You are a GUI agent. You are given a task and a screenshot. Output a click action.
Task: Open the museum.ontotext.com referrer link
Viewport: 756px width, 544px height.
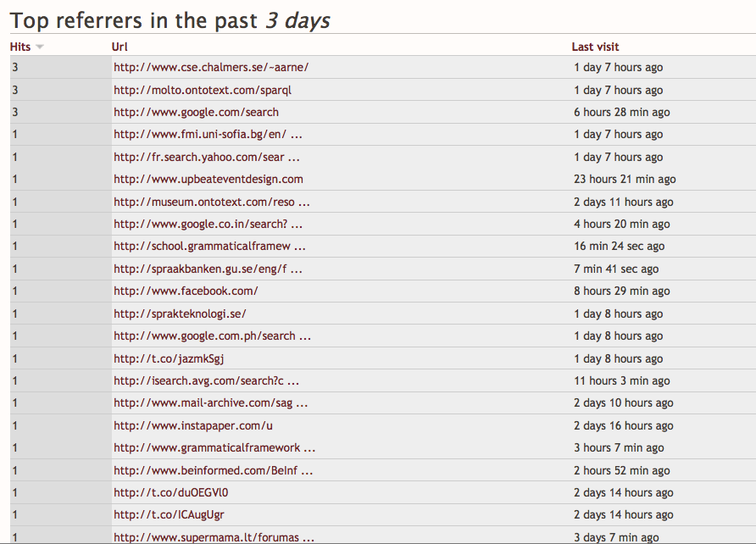click(x=212, y=202)
